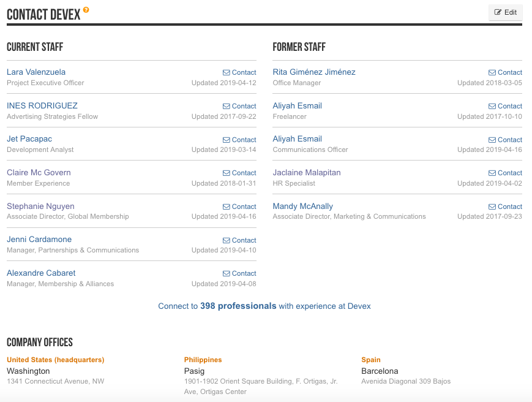Viewport: 532px width, 402px height.
Task: Click the Edit button
Action: 505,12
